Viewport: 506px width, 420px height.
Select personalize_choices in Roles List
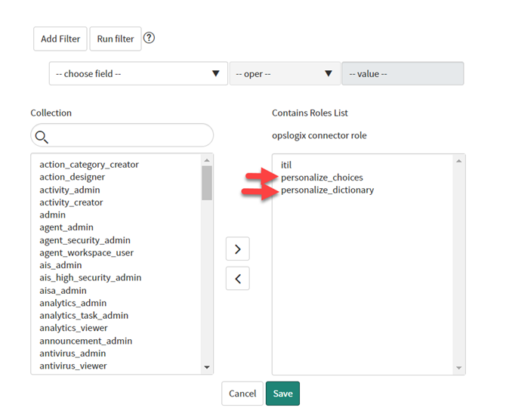click(x=322, y=178)
